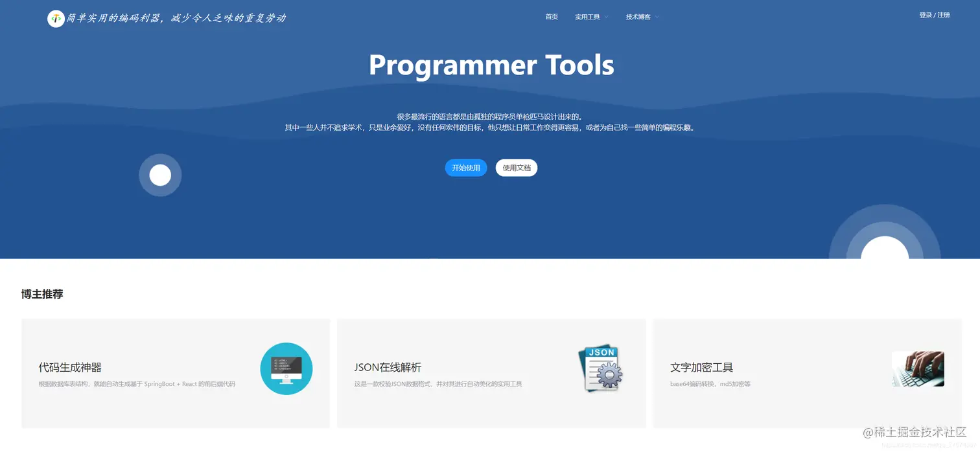Image resolution: width=980 pixels, height=452 pixels.
Task: Click the 登录 / 注册 link
Action: tap(934, 15)
